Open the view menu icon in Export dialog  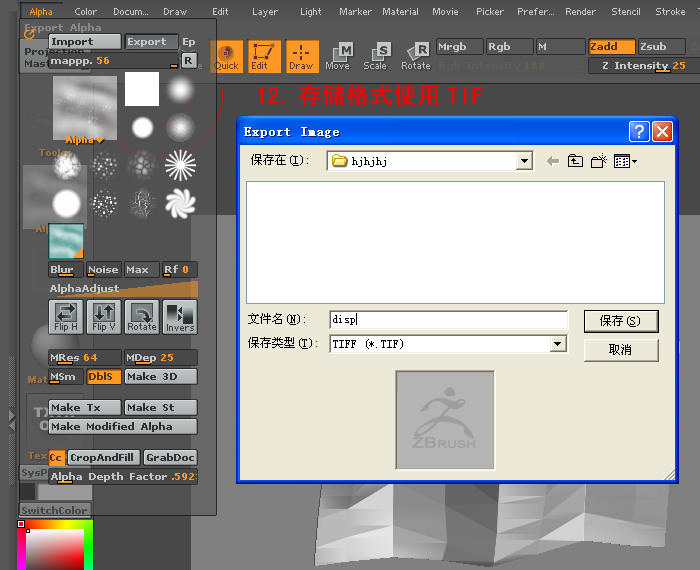625,161
